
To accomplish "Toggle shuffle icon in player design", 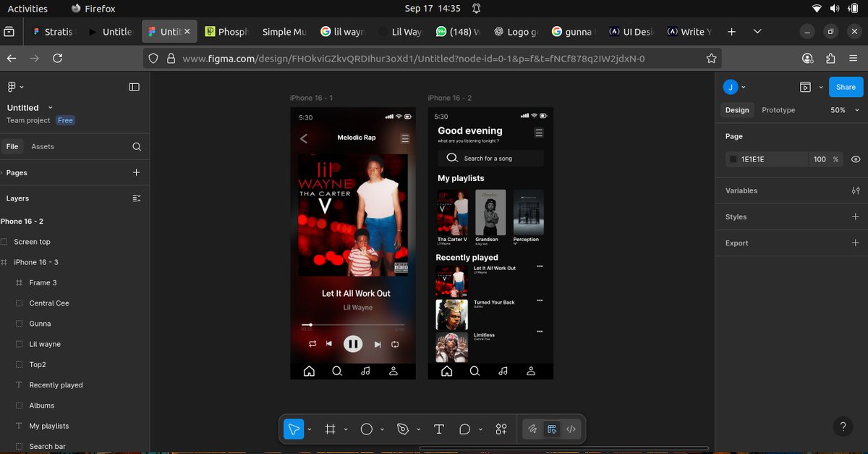I will click(x=312, y=345).
